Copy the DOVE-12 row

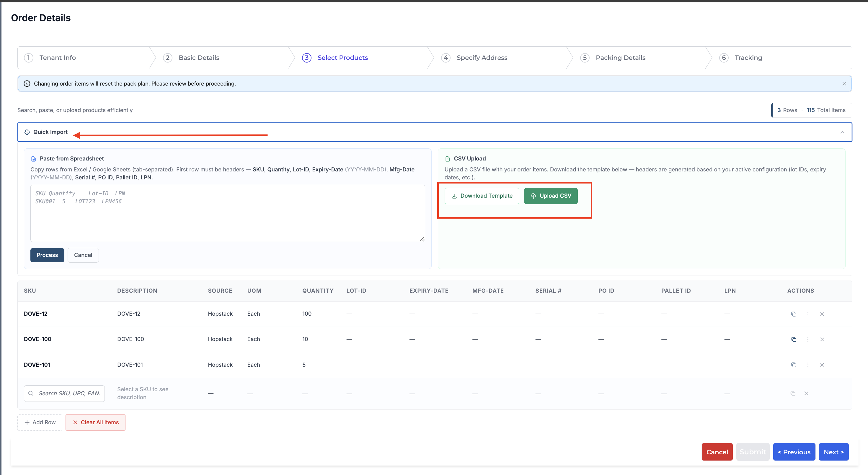794,314
